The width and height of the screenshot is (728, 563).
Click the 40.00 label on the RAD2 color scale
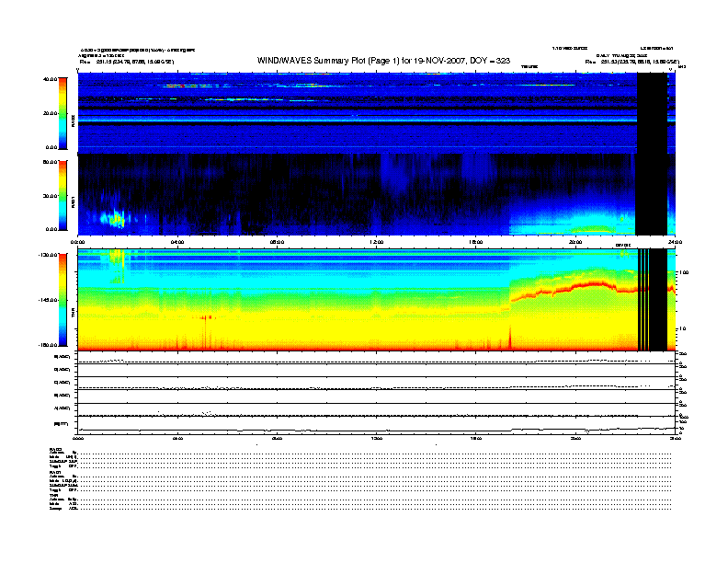pos(51,79)
